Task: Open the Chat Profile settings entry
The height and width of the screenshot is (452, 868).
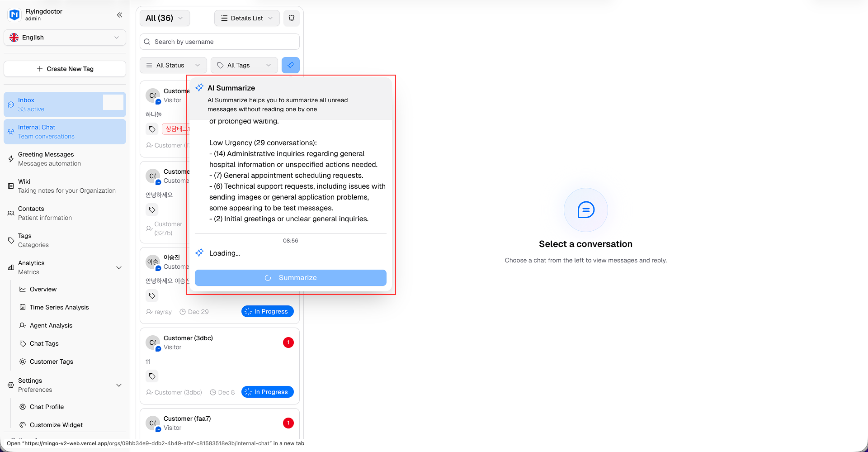Action: pyautogui.click(x=47, y=407)
